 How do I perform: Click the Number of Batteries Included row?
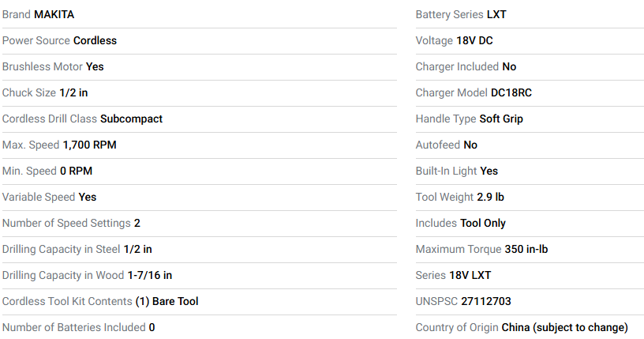pyautogui.click(x=78, y=327)
